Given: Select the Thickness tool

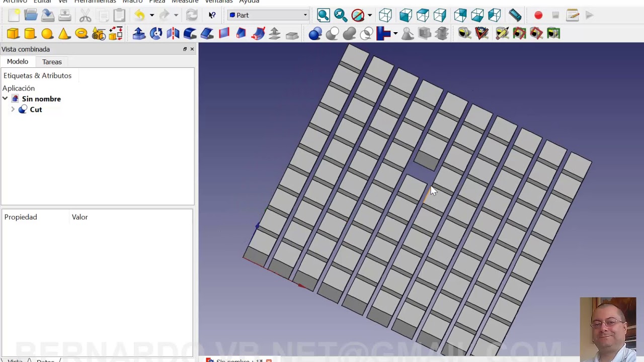Looking at the screenshot, I should (292, 34).
